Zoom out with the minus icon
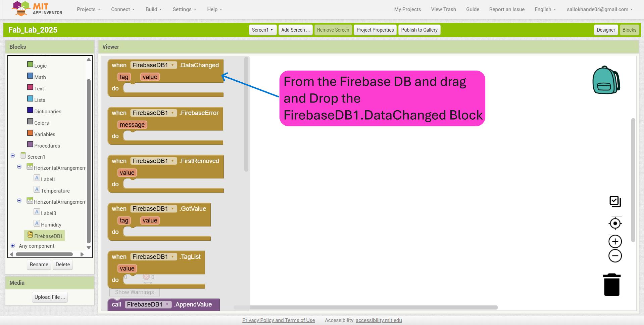This screenshot has height=325, width=644. (615, 256)
